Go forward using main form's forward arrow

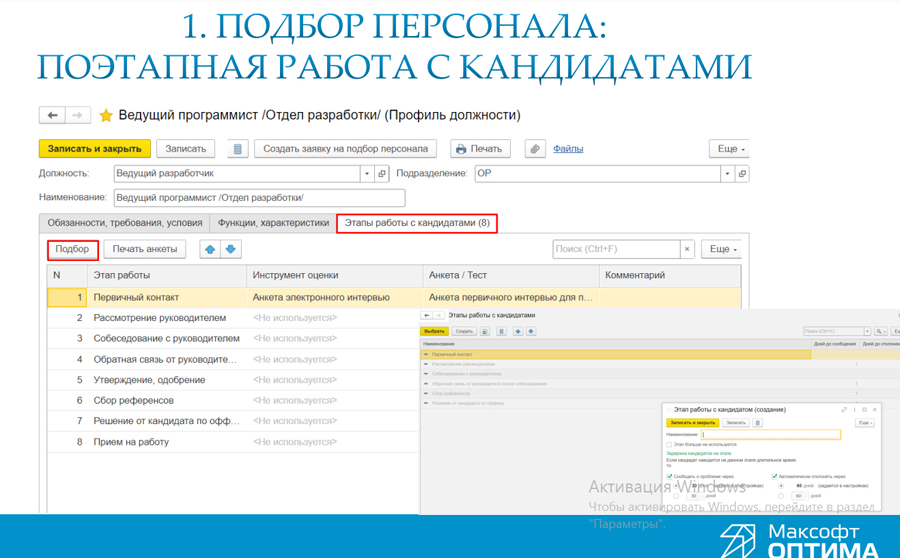[x=77, y=115]
